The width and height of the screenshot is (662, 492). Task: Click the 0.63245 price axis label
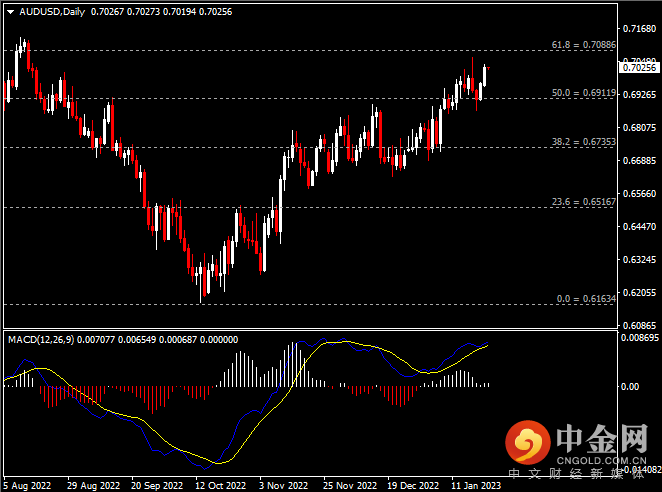coord(640,260)
